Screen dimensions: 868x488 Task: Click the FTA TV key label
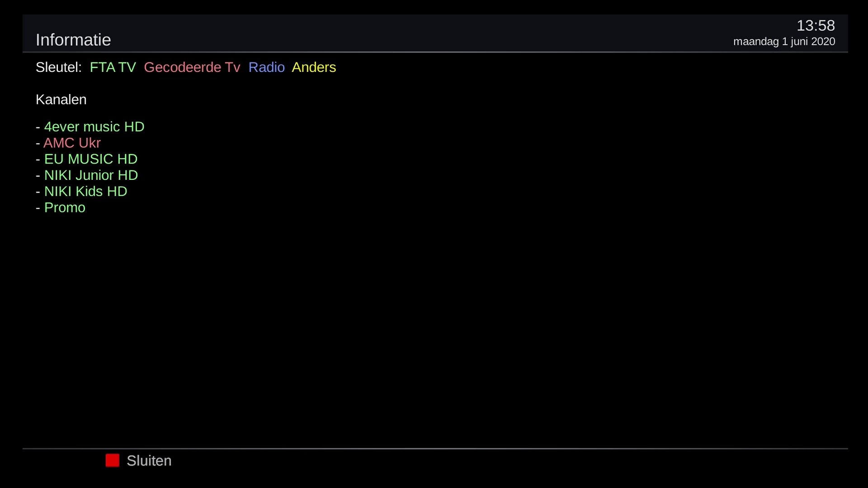[113, 67]
